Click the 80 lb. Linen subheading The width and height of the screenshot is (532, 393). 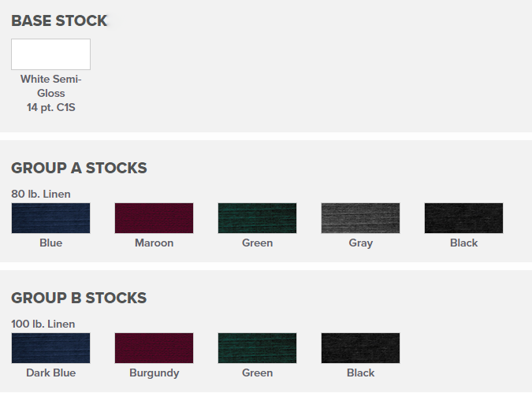pos(40,194)
